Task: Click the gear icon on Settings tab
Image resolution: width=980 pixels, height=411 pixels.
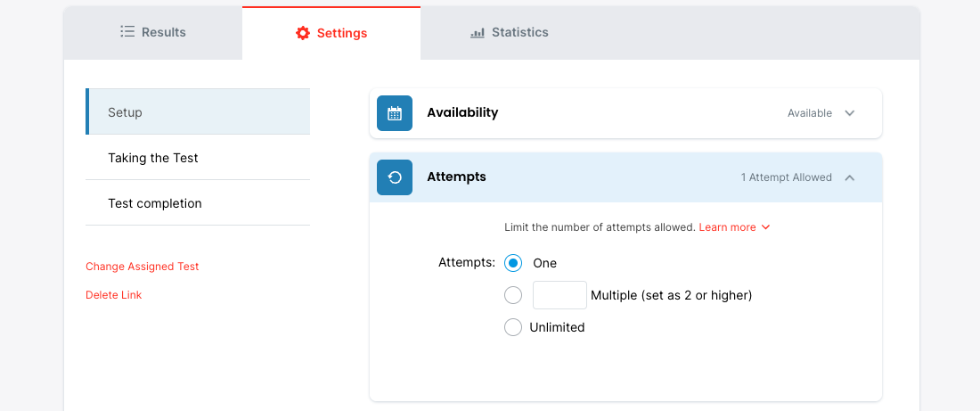Action: tap(303, 33)
